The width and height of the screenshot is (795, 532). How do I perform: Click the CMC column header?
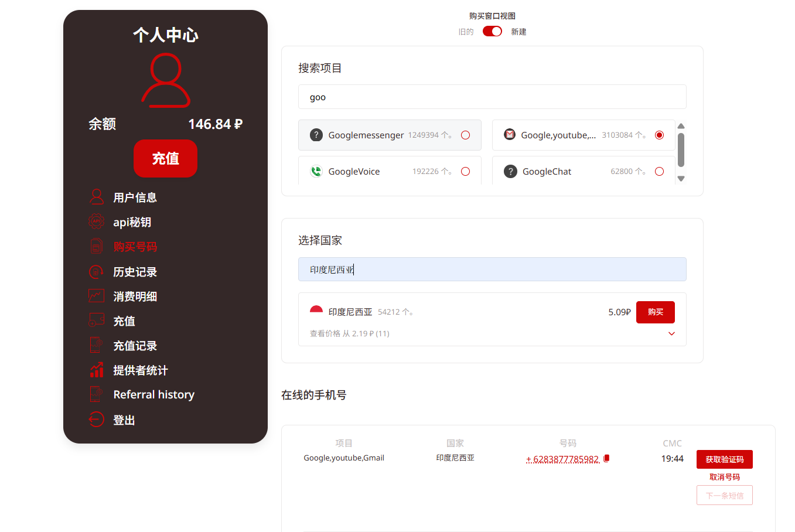click(673, 443)
